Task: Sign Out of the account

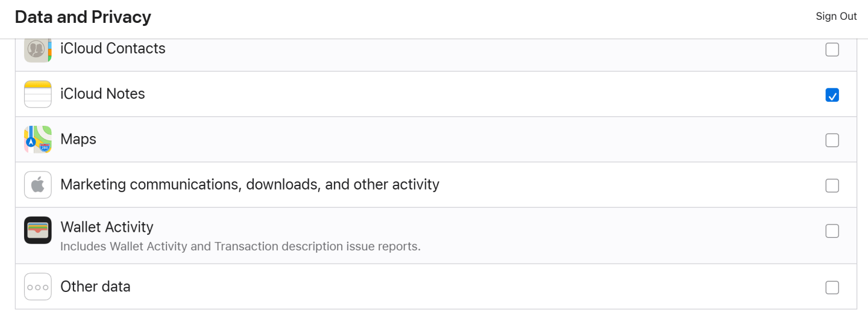Action: point(836,16)
